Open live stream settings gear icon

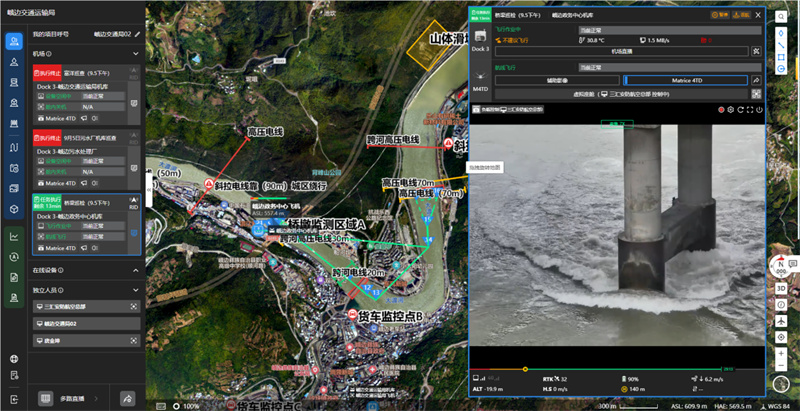tap(731, 110)
